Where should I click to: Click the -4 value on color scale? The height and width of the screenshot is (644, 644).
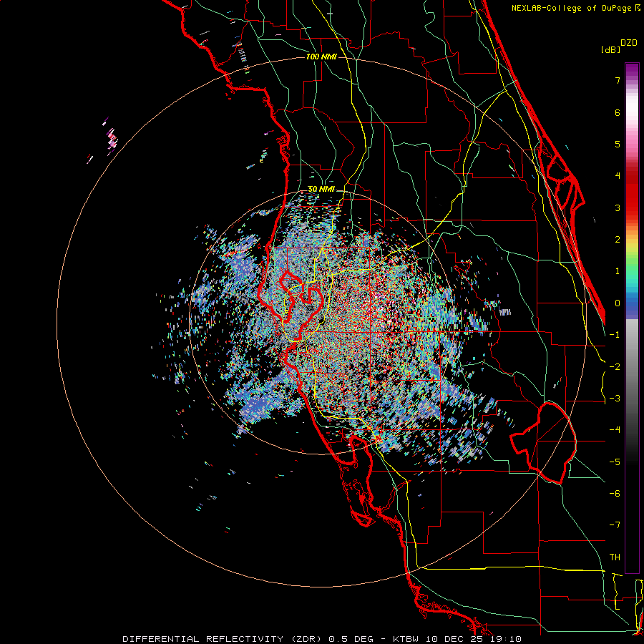615,430
